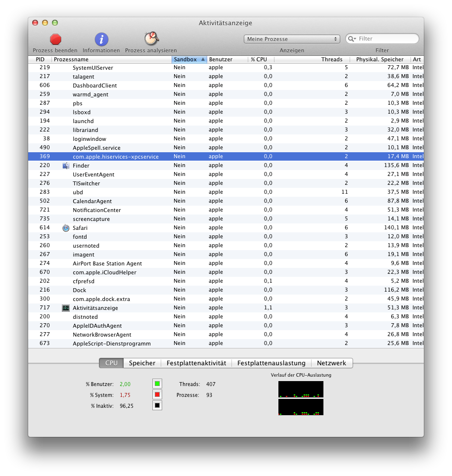Screen dimensions: 452x476
Task: Select the screencapture process row
Action: 226,219
